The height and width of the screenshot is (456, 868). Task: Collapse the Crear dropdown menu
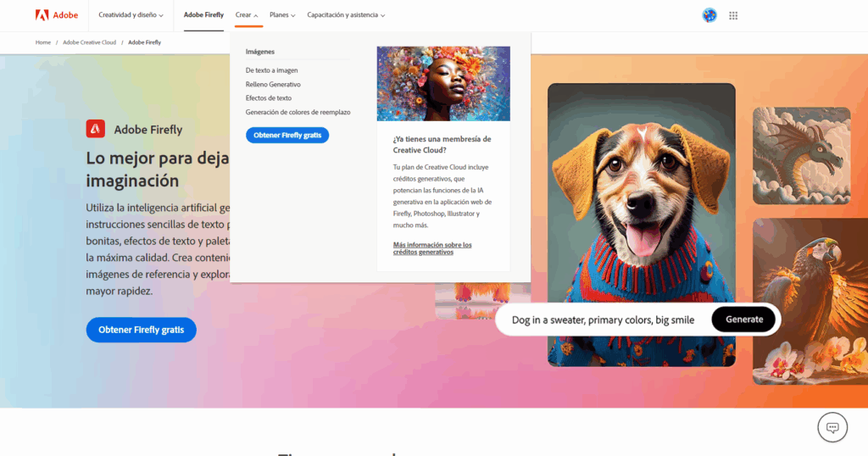247,15
